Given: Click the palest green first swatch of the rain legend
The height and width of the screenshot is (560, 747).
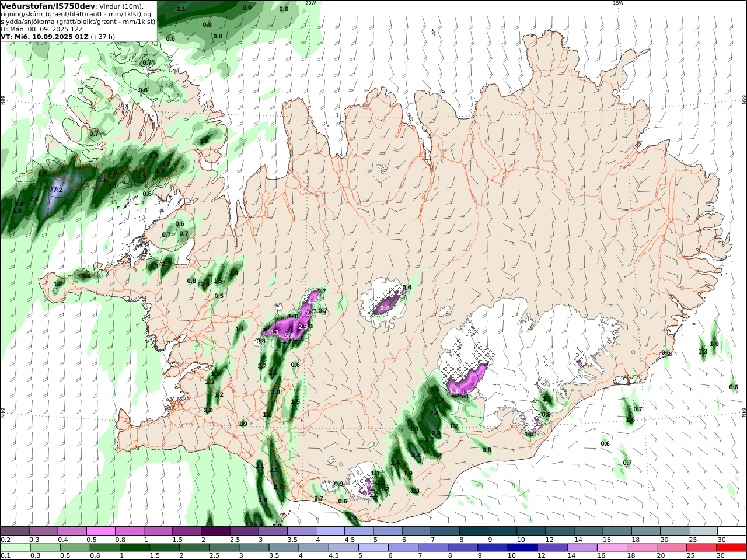Looking at the screenshot, I should [x=15, y=548].
